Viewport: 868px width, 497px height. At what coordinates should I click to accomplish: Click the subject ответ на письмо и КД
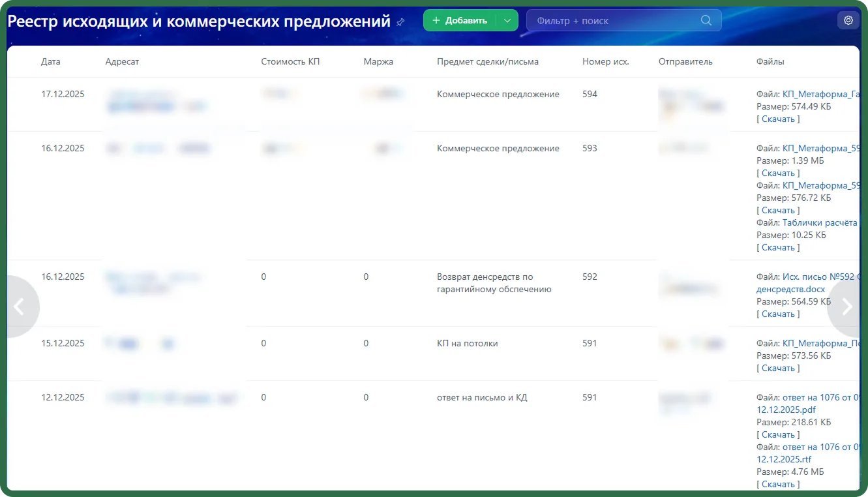pyautogui.click(x=482, y=398)
